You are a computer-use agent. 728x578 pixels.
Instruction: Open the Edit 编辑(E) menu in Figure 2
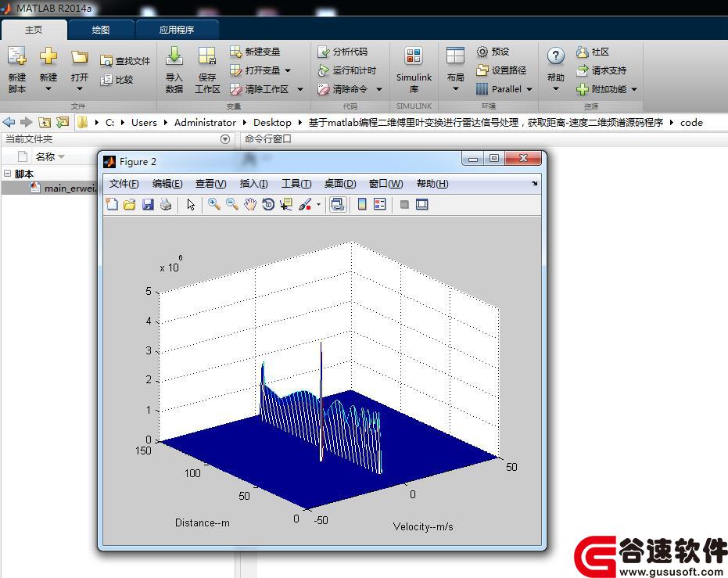point(167,184)
